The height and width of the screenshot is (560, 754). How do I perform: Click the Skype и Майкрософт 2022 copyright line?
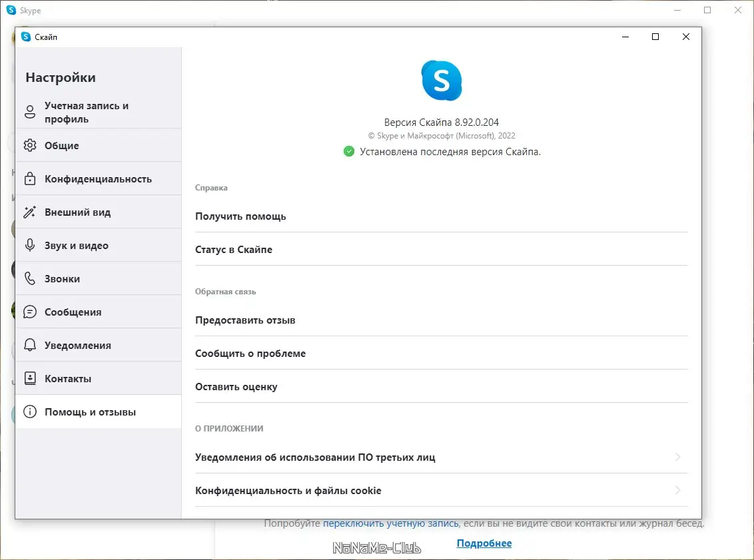(x=442, y=136)
